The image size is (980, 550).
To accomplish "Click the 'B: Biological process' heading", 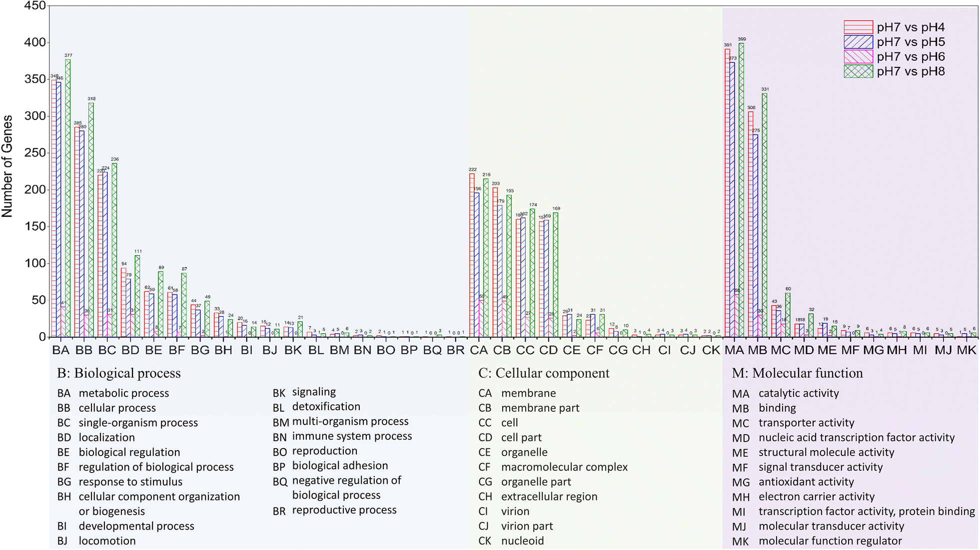I will click(x=119, y=374).
